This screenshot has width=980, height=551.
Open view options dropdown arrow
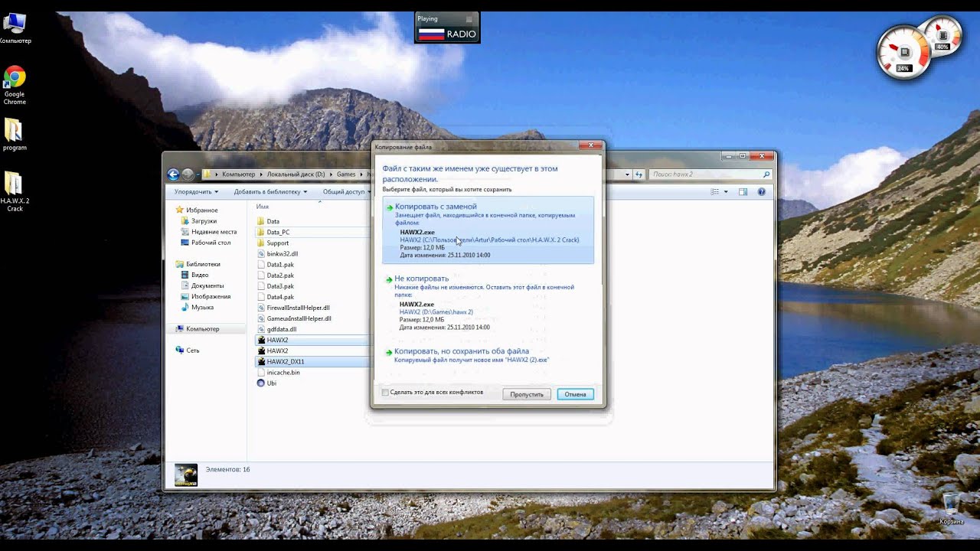[x=726, y=191]
